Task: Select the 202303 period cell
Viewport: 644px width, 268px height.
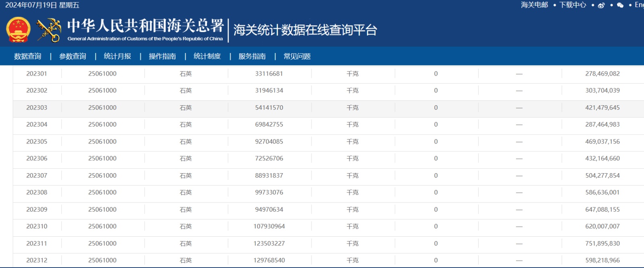Action: click(37, 108)
